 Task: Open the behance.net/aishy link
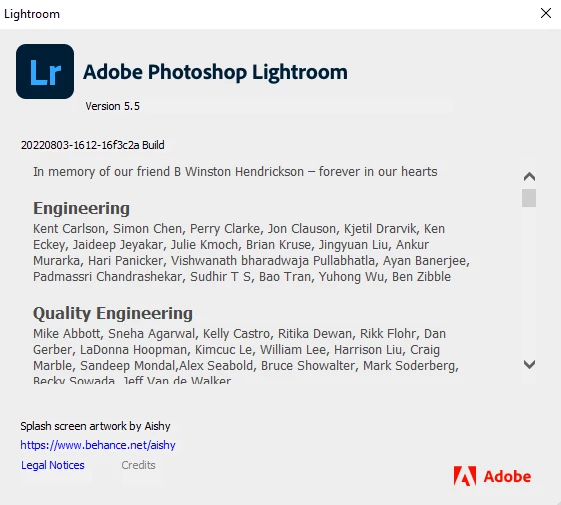click(x=98, y=445)
